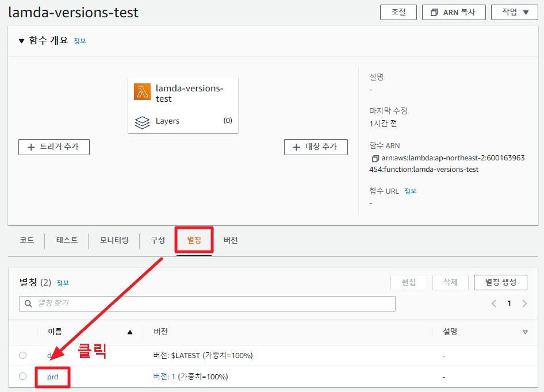Click the function ARN text

click(x=447, y=164)
